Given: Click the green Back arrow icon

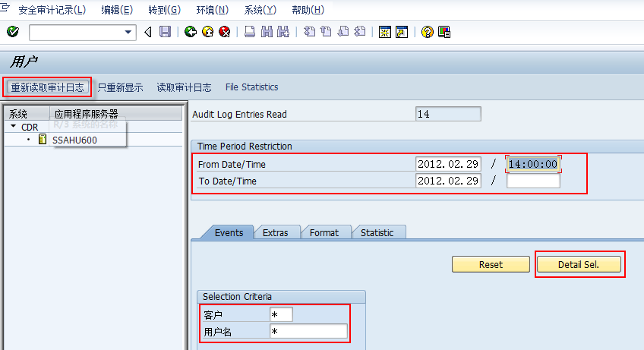Looking at the screenshot, I should (190, 32).
